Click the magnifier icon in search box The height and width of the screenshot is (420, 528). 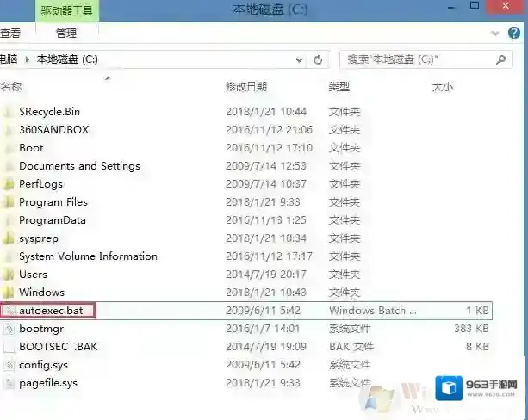(x=501, y=59)
